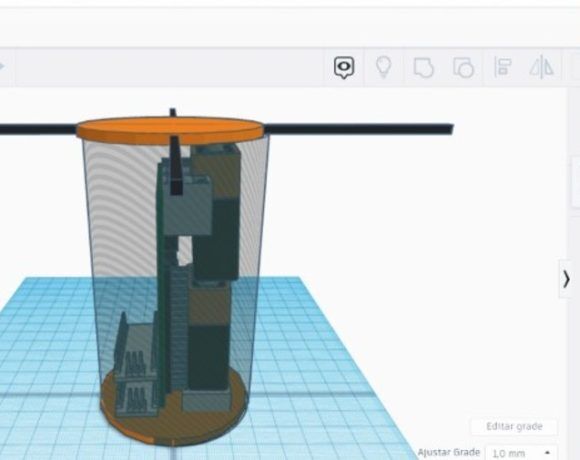This screenshot has width=580, height=460.
Task: Click the Ungroup shapes icon
Action: coord(463,67)
